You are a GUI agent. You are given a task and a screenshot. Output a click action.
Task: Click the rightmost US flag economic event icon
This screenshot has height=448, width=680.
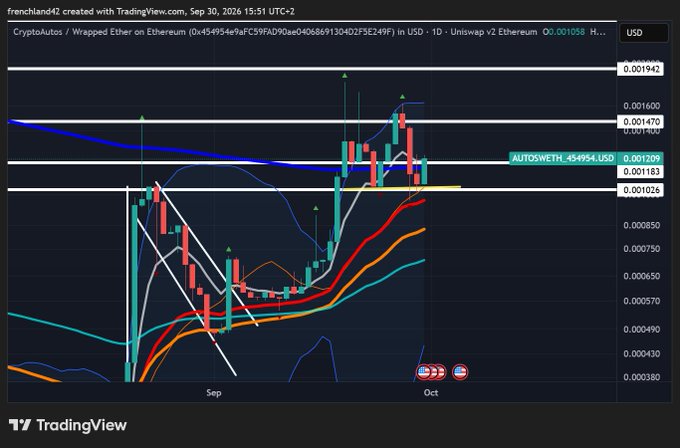[460, 372]
